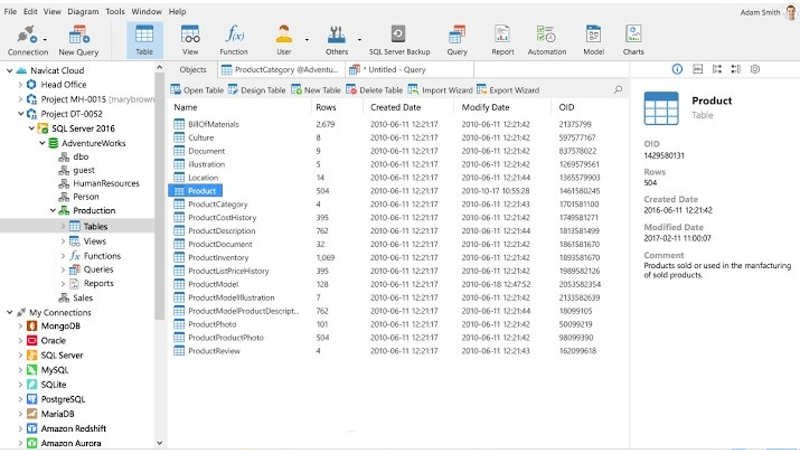Open the Function toolbar icon
The height and width of the screenshot is (450, 800).
pyautogui.click(x=234, y=40)
